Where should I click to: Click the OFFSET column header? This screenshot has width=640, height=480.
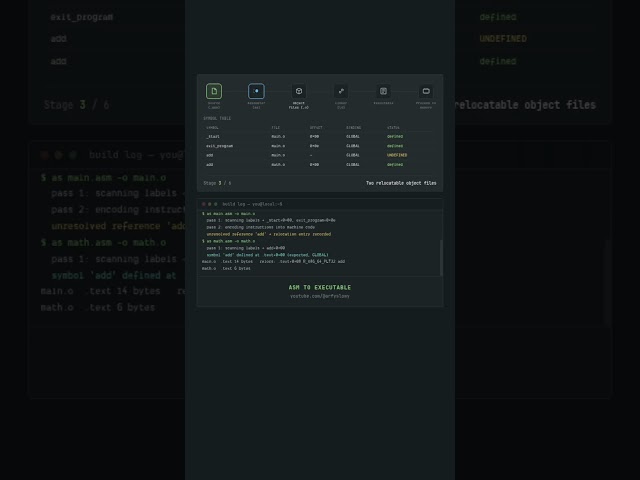(316, 128)
